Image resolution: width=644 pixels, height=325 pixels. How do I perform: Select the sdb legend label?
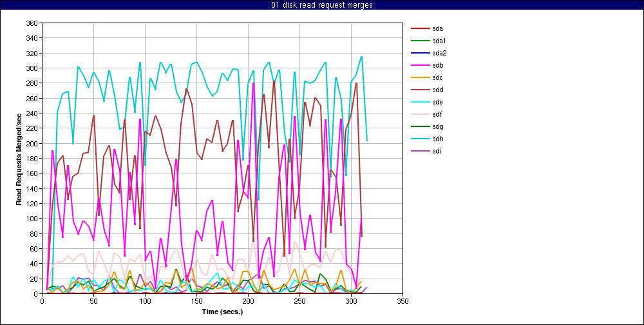[437, 65]
